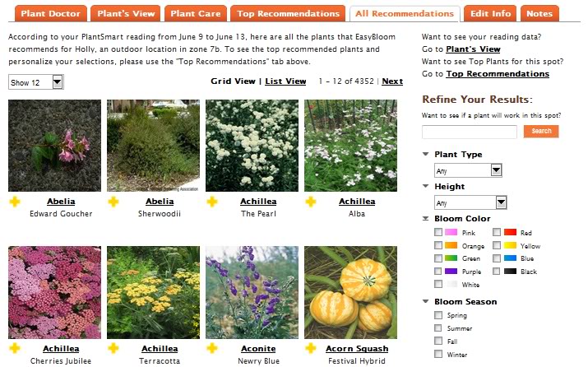Click the plus icon beside Achillea Alba
The image size is (588, 367).
point(311,202)
